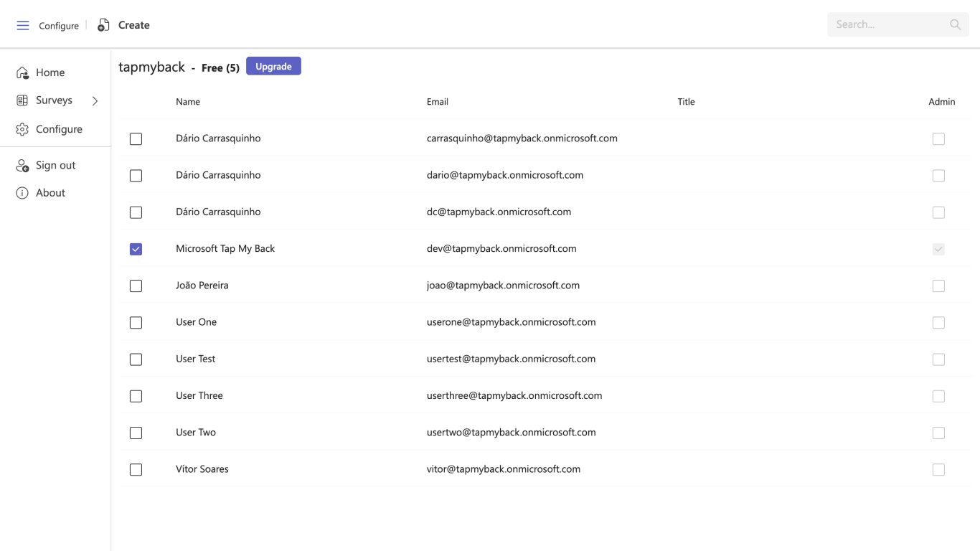Image resolution: width=980 pixels, height=551 pixels.
Task: Click the Create button label
Action: tap(134, 25)
